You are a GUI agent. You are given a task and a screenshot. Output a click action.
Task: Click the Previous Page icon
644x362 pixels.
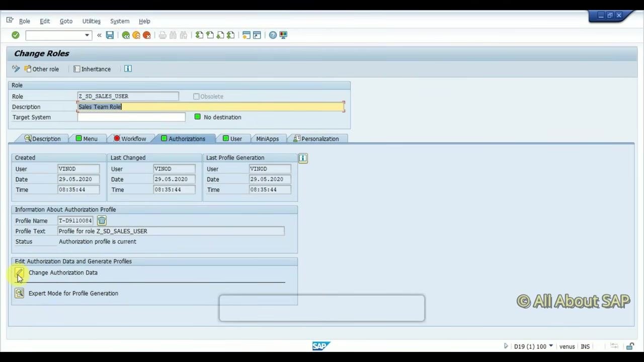pyautogui.click(x=210, y=35)
